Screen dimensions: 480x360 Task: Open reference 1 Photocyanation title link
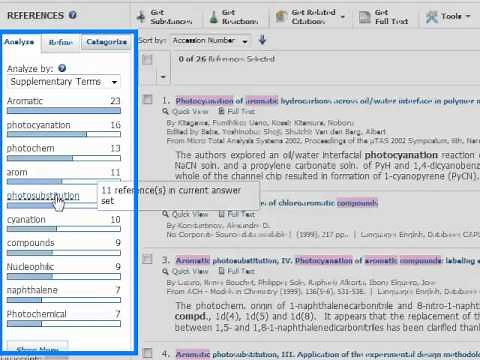click(327, 101)
